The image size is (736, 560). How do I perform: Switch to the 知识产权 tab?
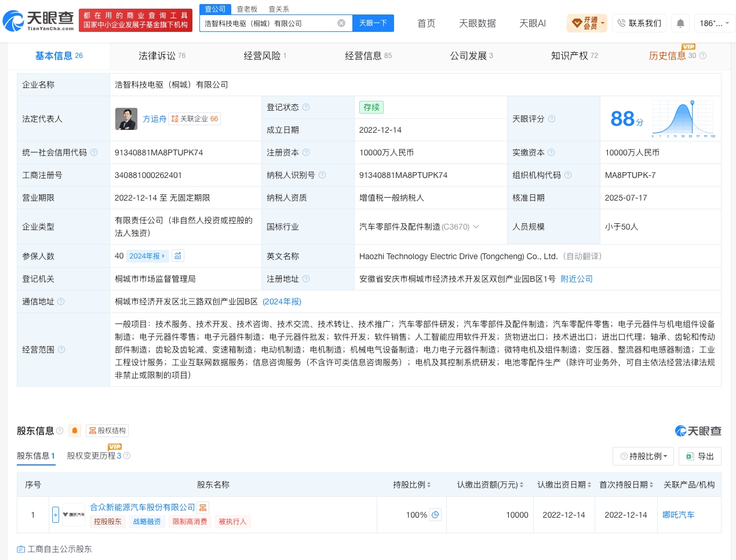[574, 56]
